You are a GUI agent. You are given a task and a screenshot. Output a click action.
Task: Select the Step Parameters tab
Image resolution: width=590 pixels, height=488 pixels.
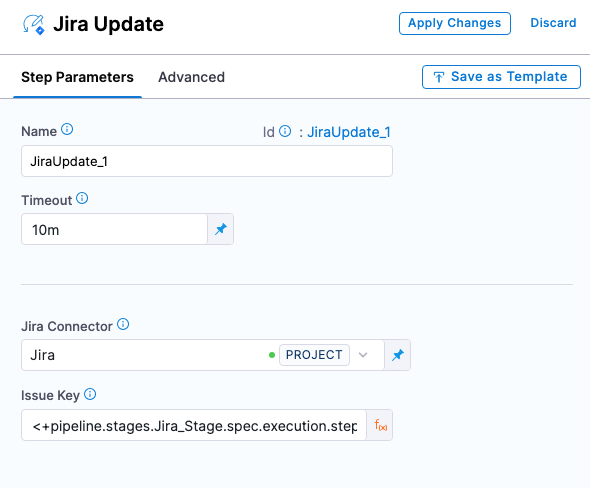tap(77, 77)
